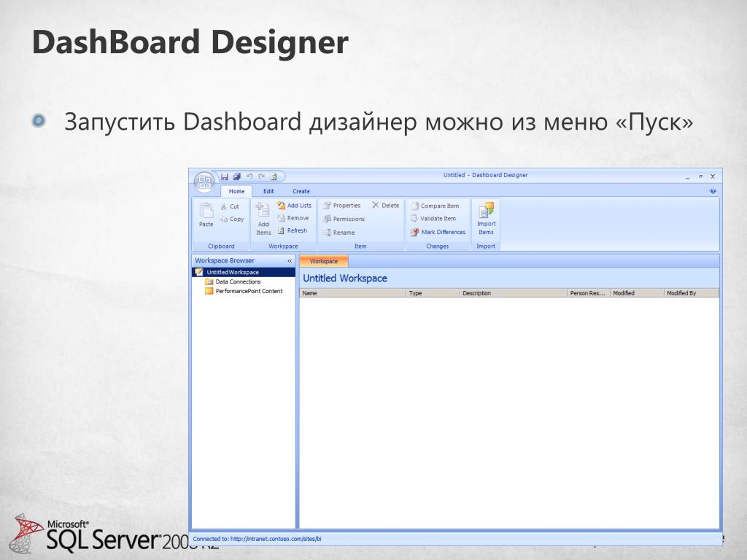Click Mark Differences in Changes group

pos(438,233)
